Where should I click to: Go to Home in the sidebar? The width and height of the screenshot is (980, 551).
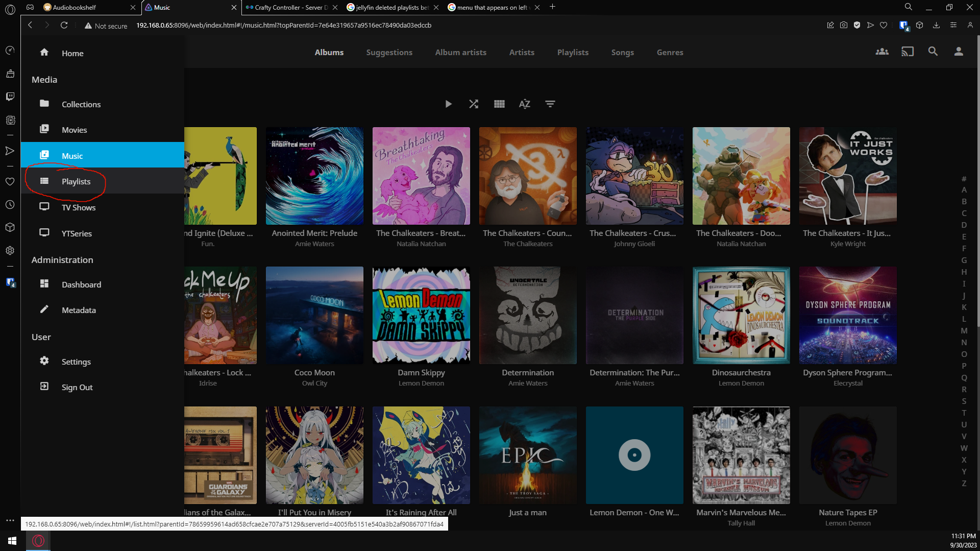(x=72, y=53)
